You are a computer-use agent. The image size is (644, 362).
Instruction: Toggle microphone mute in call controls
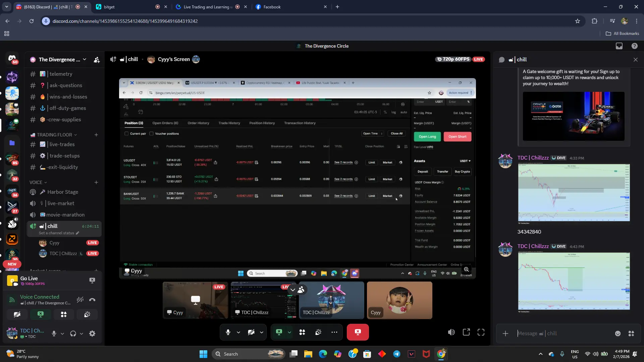pyautogui.click(x=228, y=332)
